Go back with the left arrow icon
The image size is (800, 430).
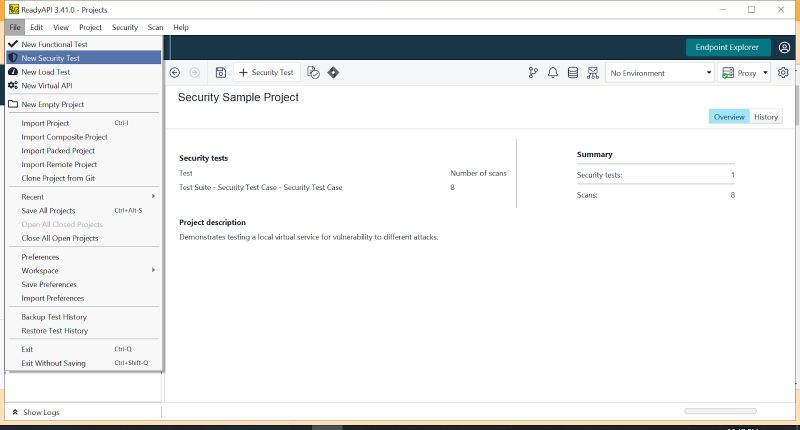(x=174, y=72)
